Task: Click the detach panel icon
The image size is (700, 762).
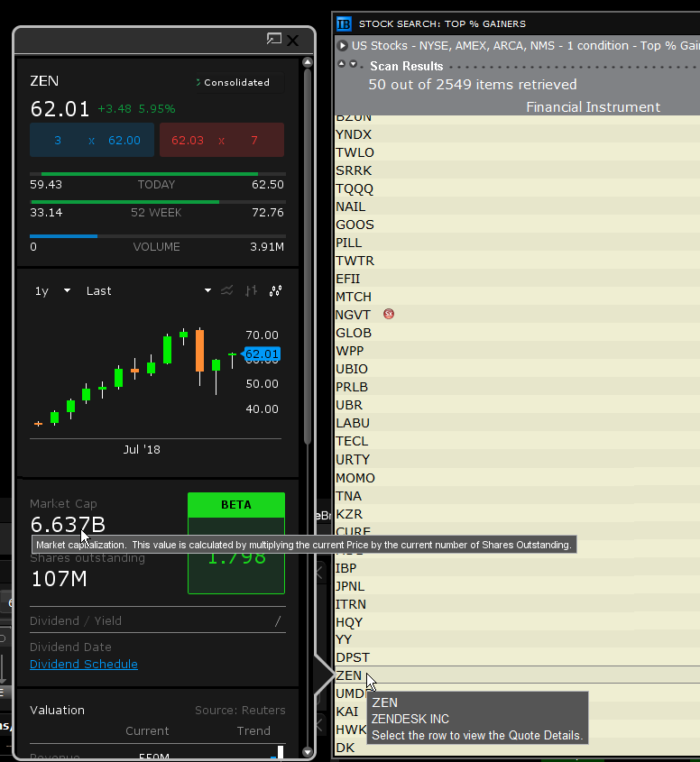Action: point(274,40)
